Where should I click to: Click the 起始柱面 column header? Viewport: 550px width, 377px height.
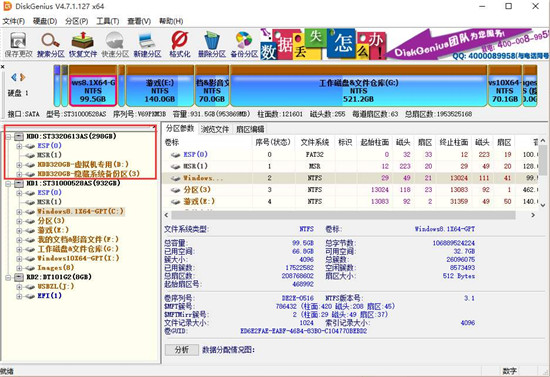[375, 142]
